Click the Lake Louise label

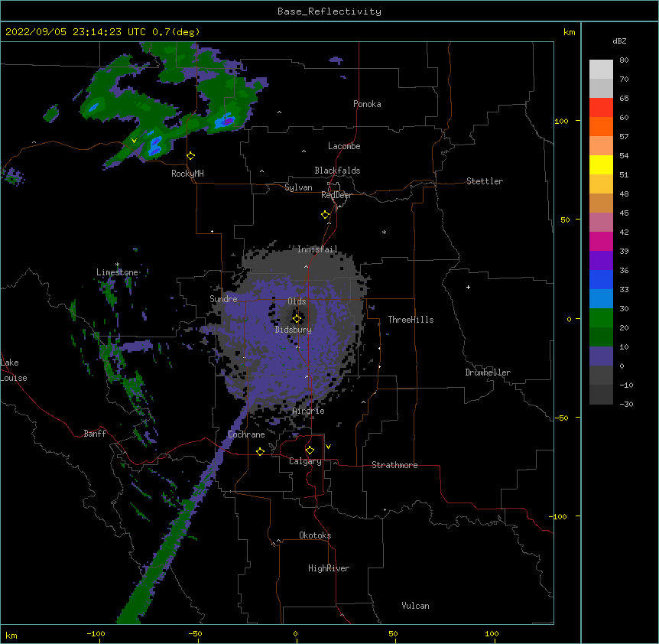coord(14,370)
